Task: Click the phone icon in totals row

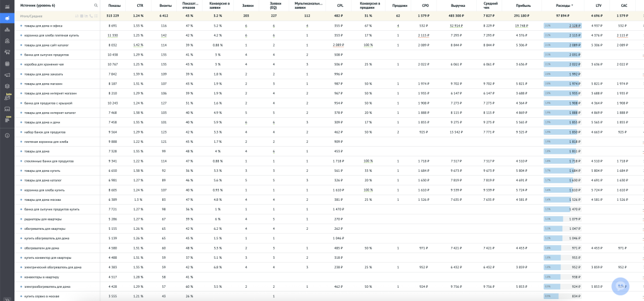Action: pos(91,15)
